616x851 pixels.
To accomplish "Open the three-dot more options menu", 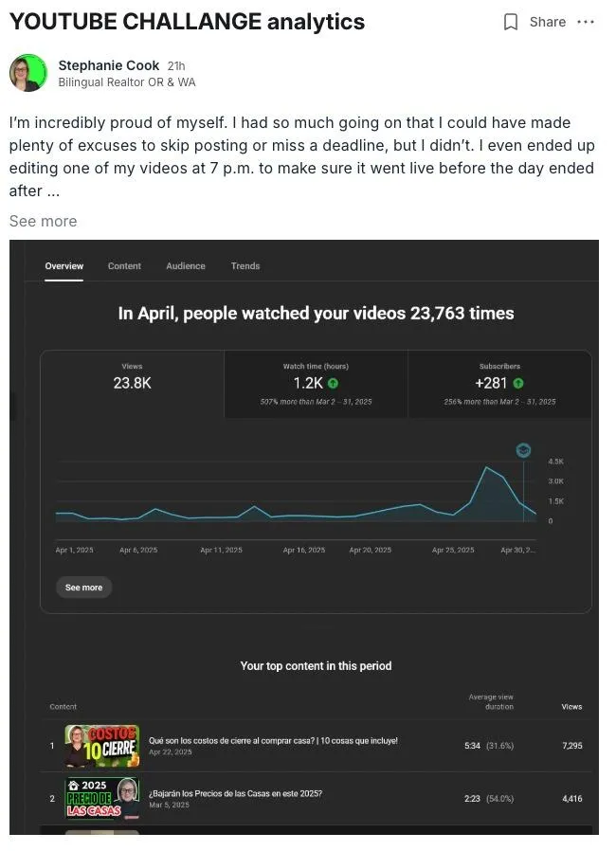I will coord(586,22).
